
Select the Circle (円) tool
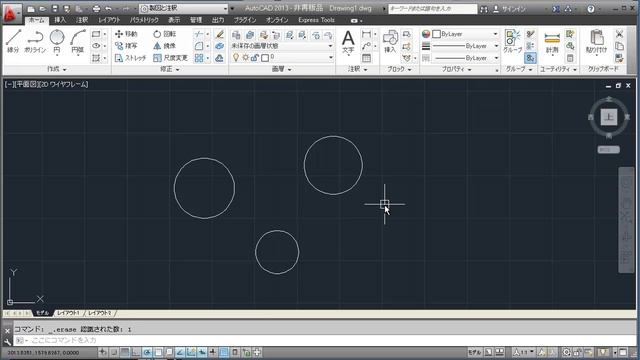click(x=57, y=41)
